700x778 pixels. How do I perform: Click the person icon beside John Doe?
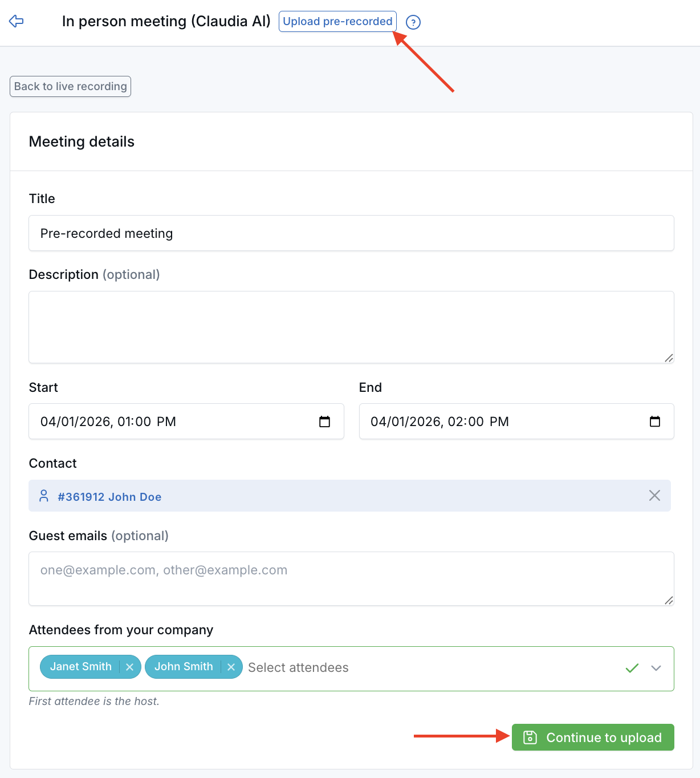44,496
